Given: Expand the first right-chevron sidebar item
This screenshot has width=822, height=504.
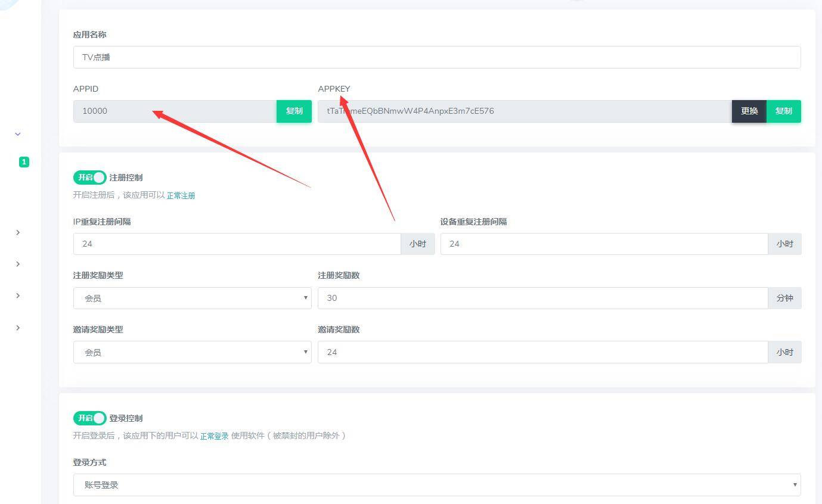Looking at the screenshot, I should coord(18,232).
